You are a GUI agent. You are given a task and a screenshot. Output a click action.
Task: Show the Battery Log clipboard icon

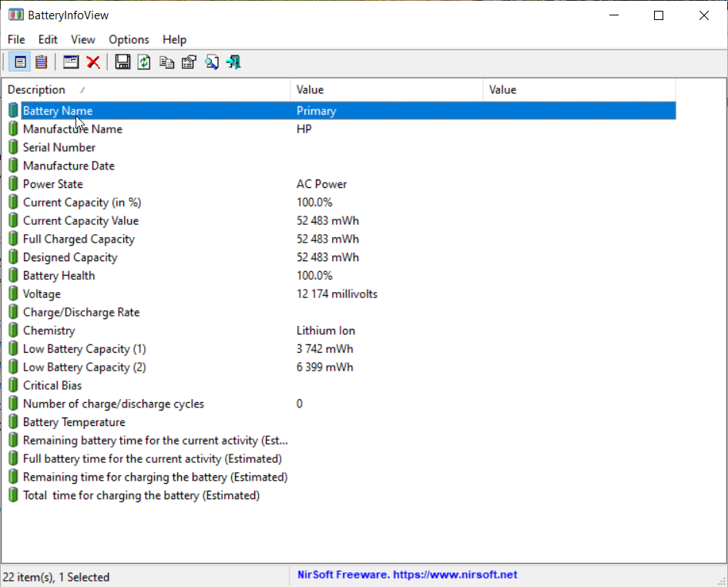point(42,62)
